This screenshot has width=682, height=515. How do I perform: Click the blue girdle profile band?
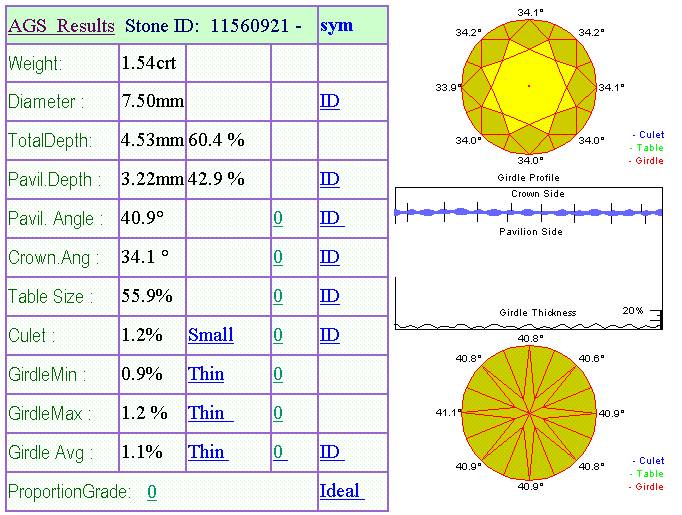tap(528, 212)
